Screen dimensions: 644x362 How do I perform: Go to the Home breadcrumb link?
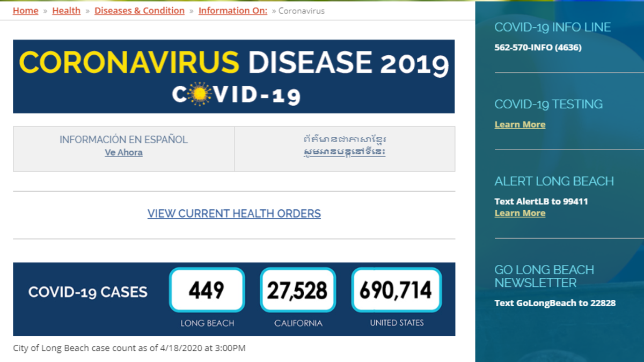coord(26,11)
